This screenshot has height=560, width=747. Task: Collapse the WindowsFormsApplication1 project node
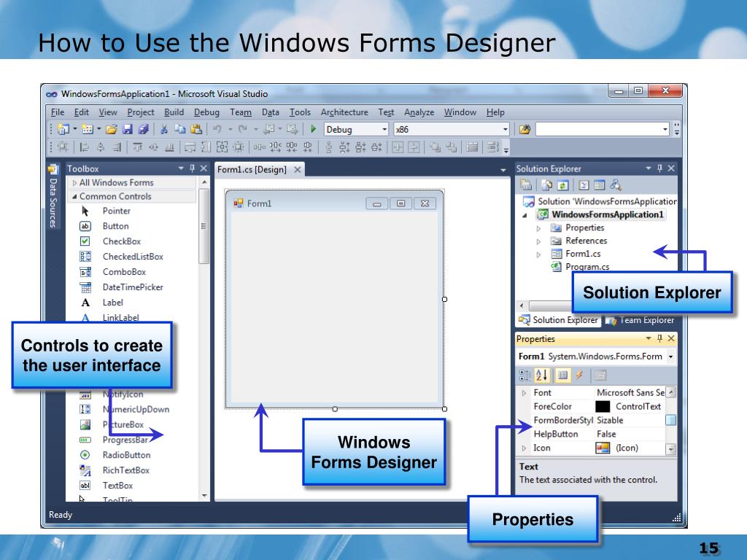[525, 215]
